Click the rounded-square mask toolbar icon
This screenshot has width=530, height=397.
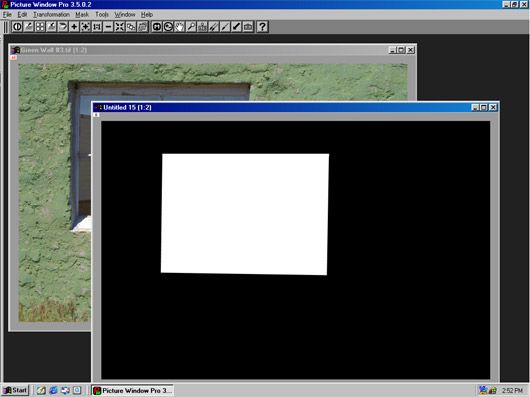pyautogui.click(x=157, y=27)
